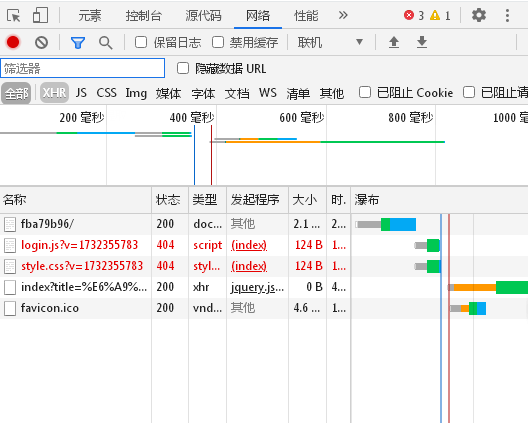
Task: Open the three-dot DevTools menu
Action: pos(507,15)
